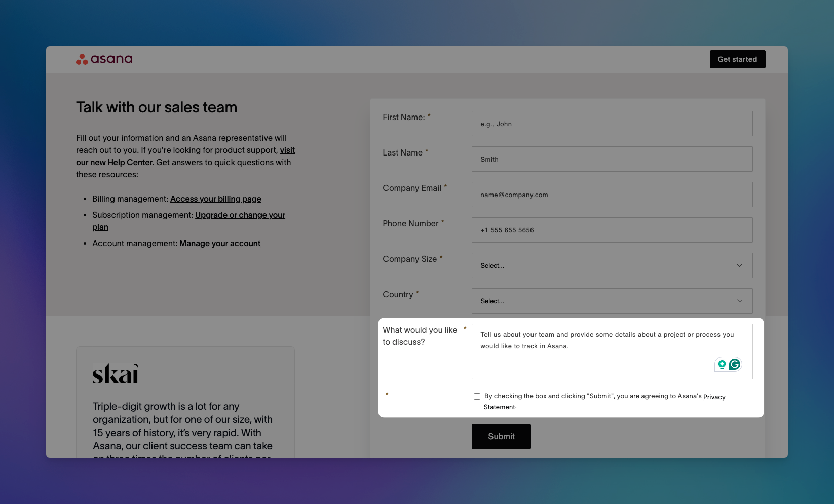Open the Company Size dropdown

point(612,265)
